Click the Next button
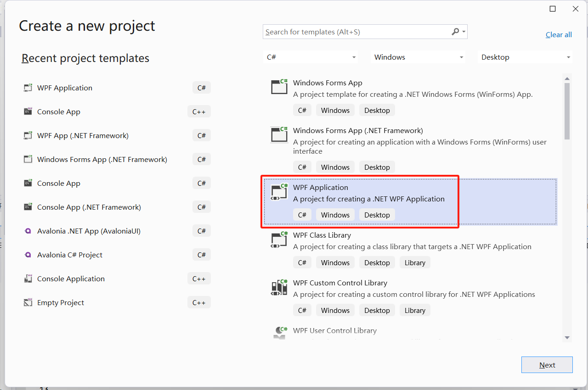The width and height of the screenshot is (588, 390). [547, 365]
